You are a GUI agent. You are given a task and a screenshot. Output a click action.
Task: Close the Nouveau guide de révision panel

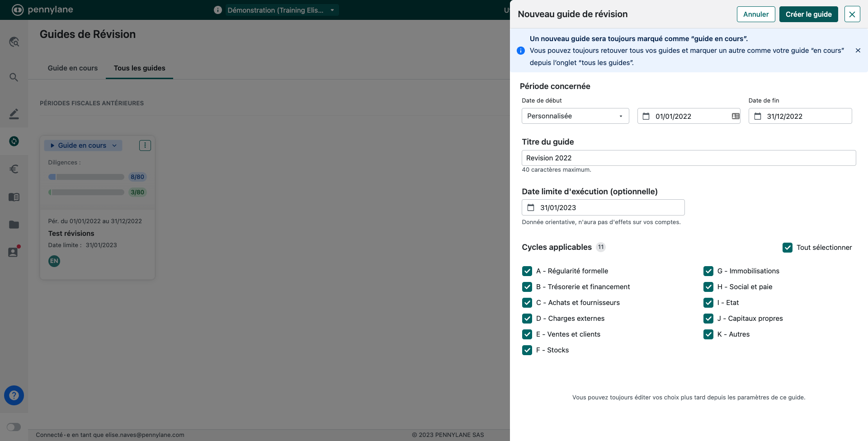tap(852, 14)
